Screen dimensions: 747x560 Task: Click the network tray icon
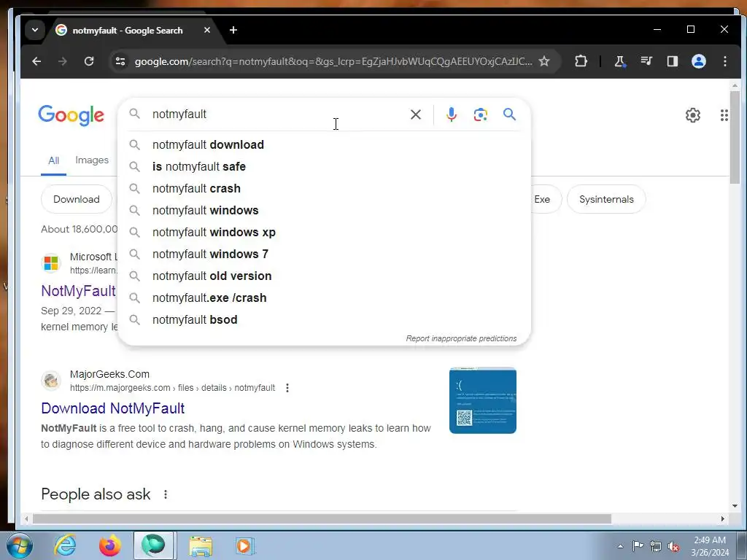656,546
